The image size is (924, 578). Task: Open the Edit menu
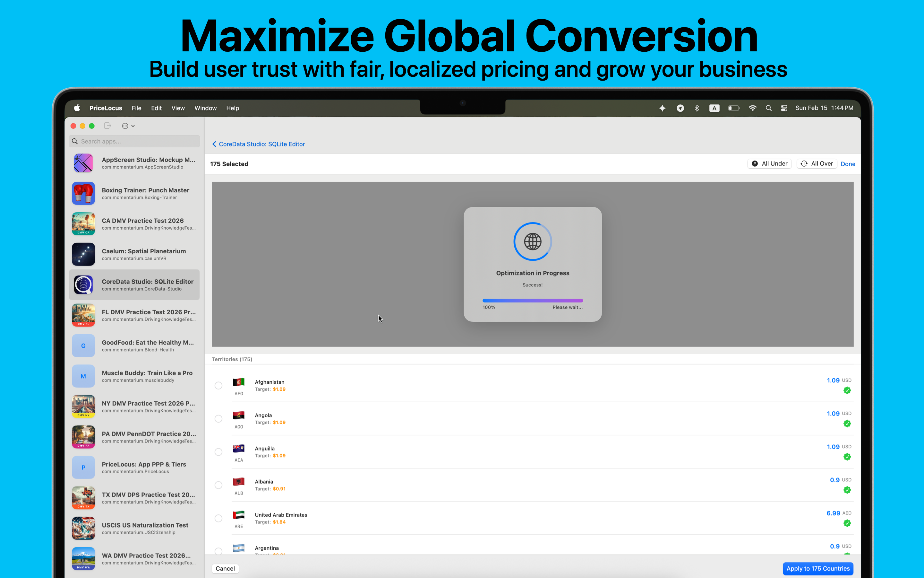click(156, 108)
